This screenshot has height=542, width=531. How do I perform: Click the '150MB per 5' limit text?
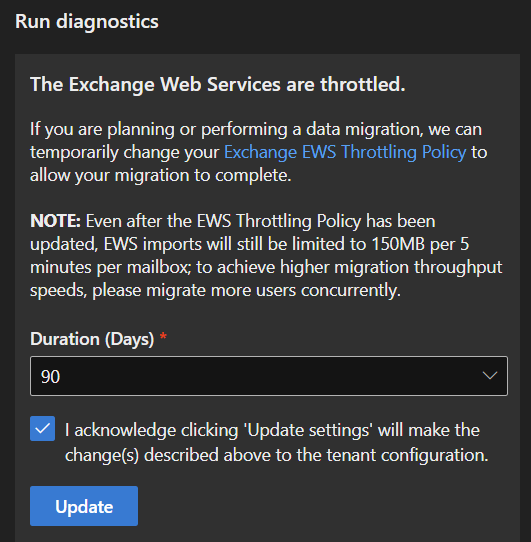coord(420,244)
